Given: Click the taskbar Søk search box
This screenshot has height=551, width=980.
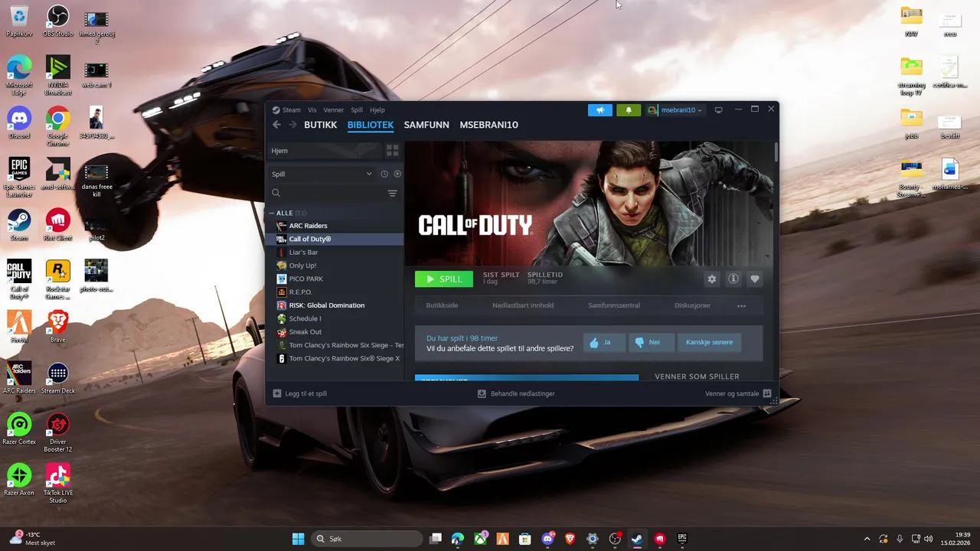Looking at the screenshot, I should coord(367,539).
